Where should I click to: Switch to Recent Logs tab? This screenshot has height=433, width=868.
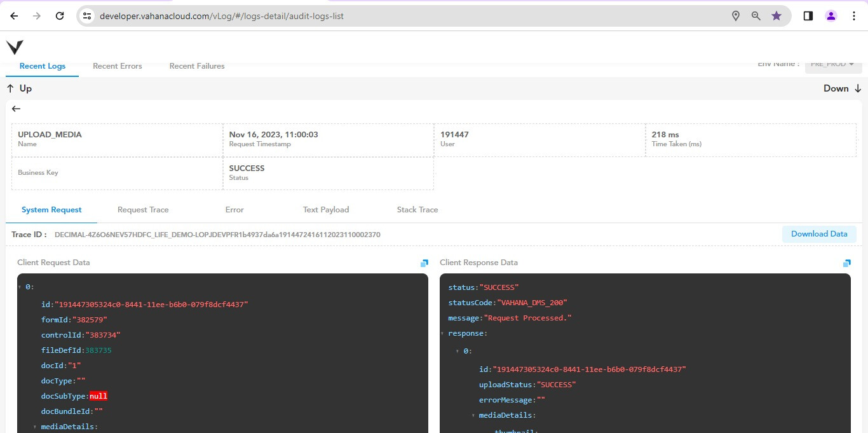[43, 66]
